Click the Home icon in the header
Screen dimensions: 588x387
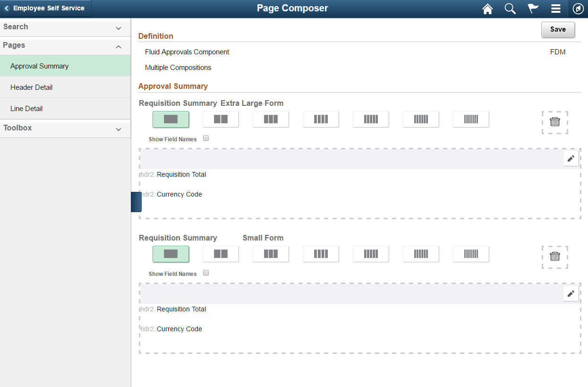(487, 9)
